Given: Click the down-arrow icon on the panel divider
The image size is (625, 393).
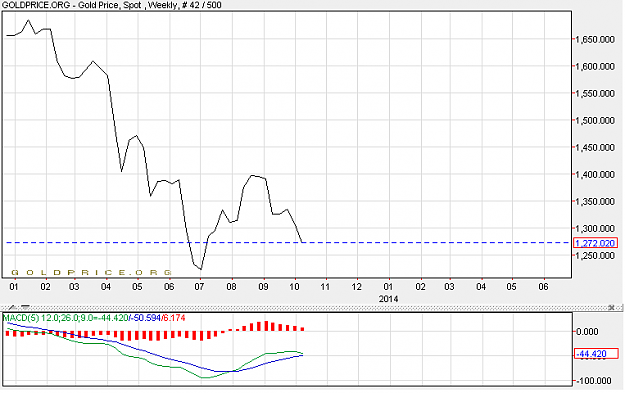Looking at the screenshot, I should coord(25,307).
